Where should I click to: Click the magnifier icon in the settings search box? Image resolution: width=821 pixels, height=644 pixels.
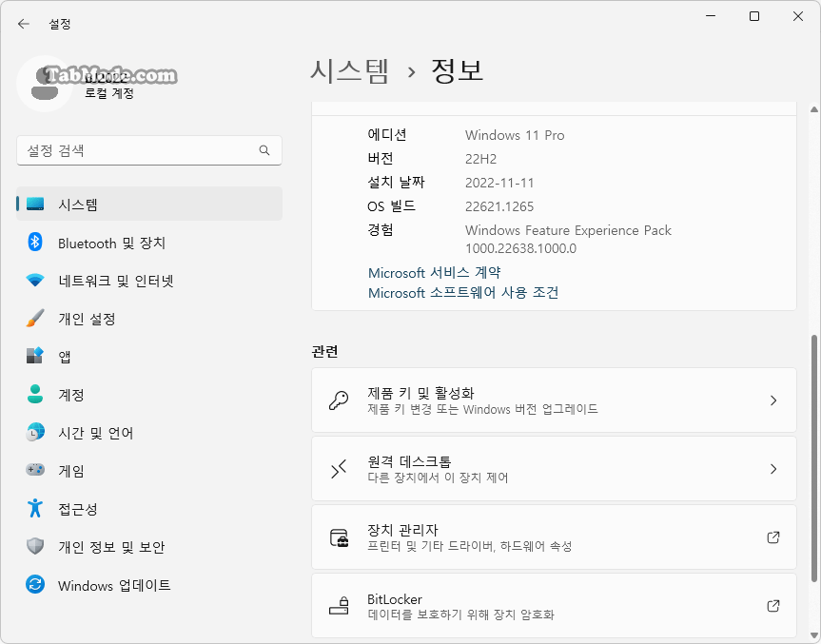[x=264, y=151]
